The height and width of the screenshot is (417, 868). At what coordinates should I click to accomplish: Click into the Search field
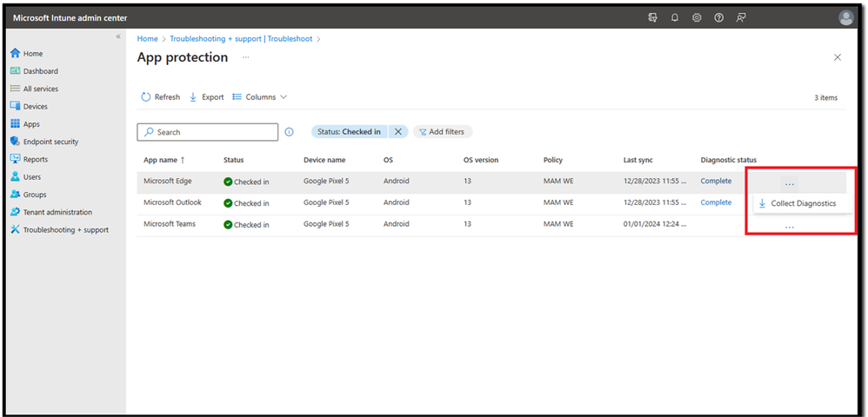click(208, 132)
